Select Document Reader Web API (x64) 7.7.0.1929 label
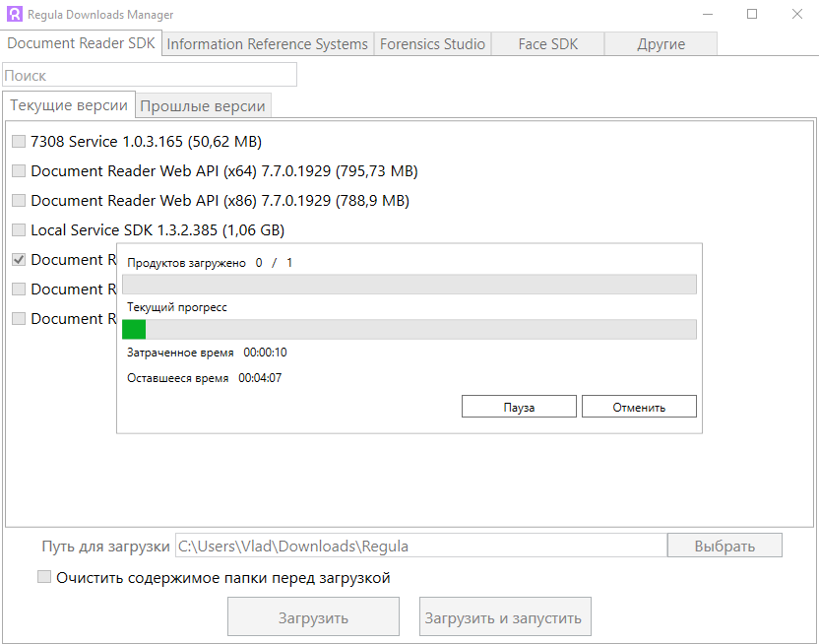The height and width of the screenshot is (644, 819). (x=224, y=170)
